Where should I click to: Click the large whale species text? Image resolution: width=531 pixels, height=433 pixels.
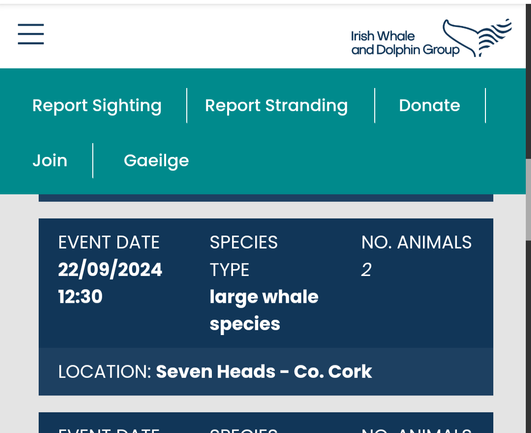(x=264, y=310)
